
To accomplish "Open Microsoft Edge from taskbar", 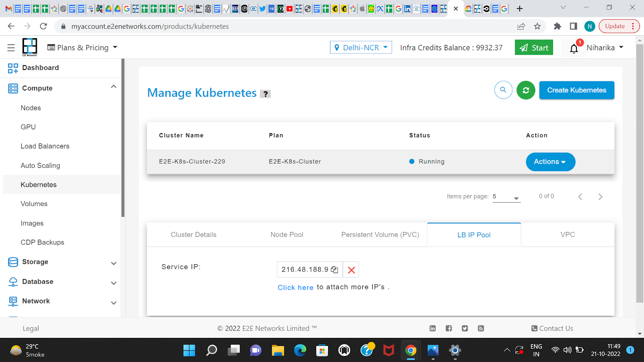I will (300, 350).
